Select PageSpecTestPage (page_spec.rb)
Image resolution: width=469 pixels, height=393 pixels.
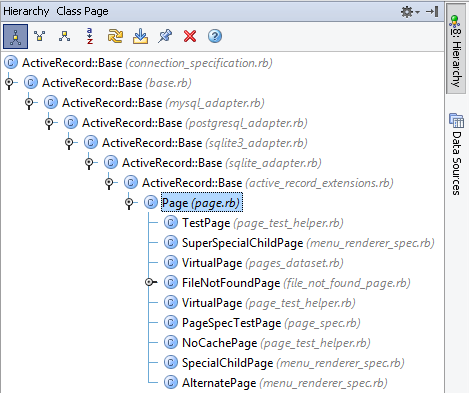coord(262,323)
